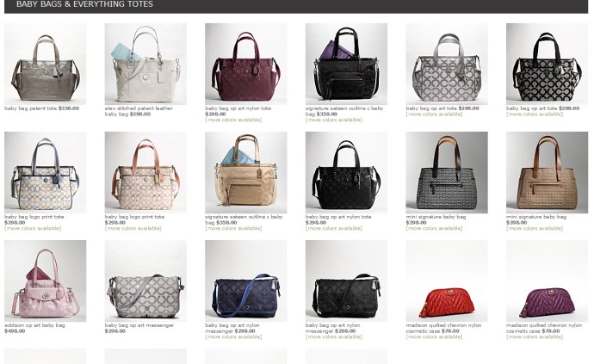Show more colors for red chevron cosmetic case
Viewport: 594px width, 364px height.
coord(434,336)
